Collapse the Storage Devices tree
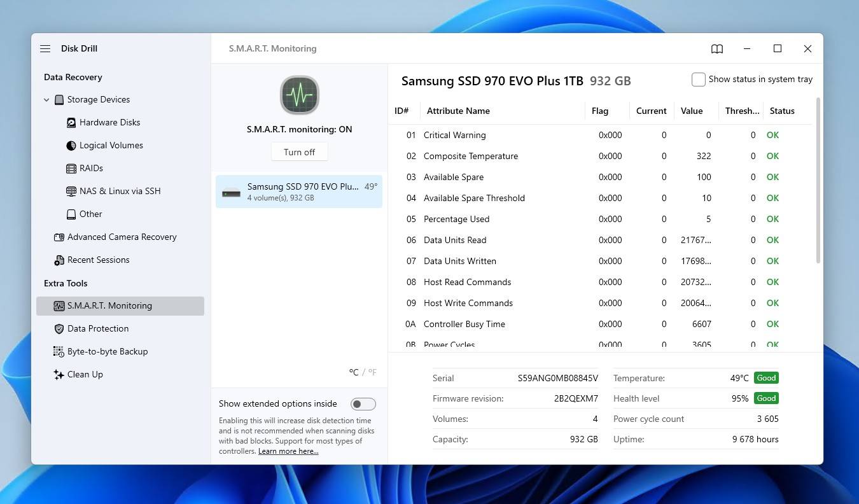This screenshot has height=504, width=859. [x=46, y=100]
